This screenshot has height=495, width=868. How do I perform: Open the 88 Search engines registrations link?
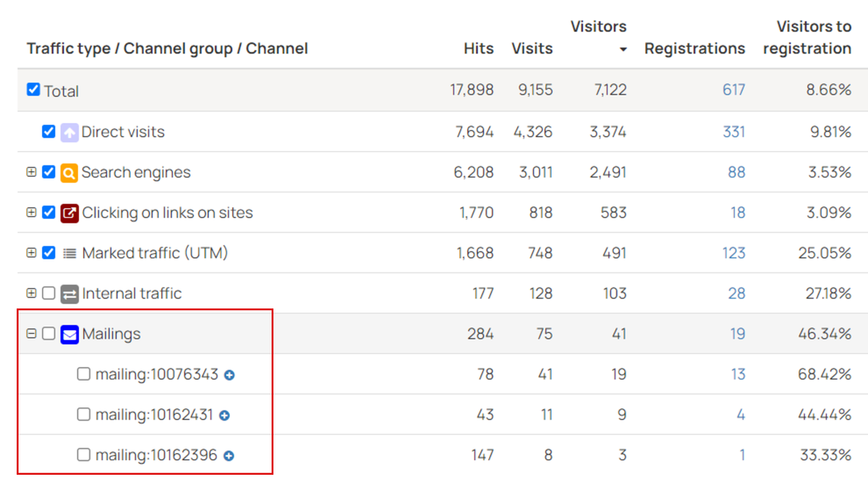point(736,173)
